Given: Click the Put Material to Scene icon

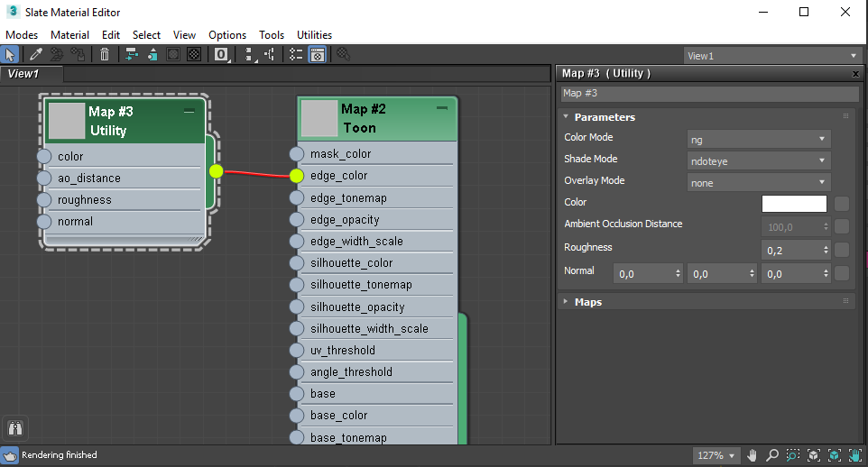Looking at the screenshot, I should click(57, 54).
